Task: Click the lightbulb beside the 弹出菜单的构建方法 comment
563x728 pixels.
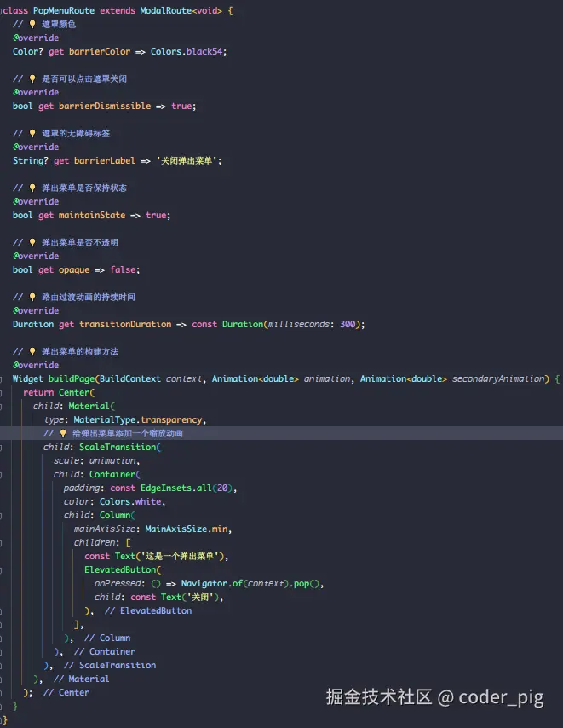Action: pos(32,351)
